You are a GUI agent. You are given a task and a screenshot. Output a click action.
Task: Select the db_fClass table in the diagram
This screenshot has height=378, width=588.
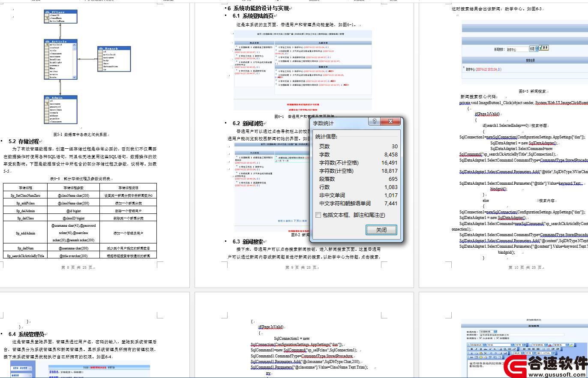(61, 16)
